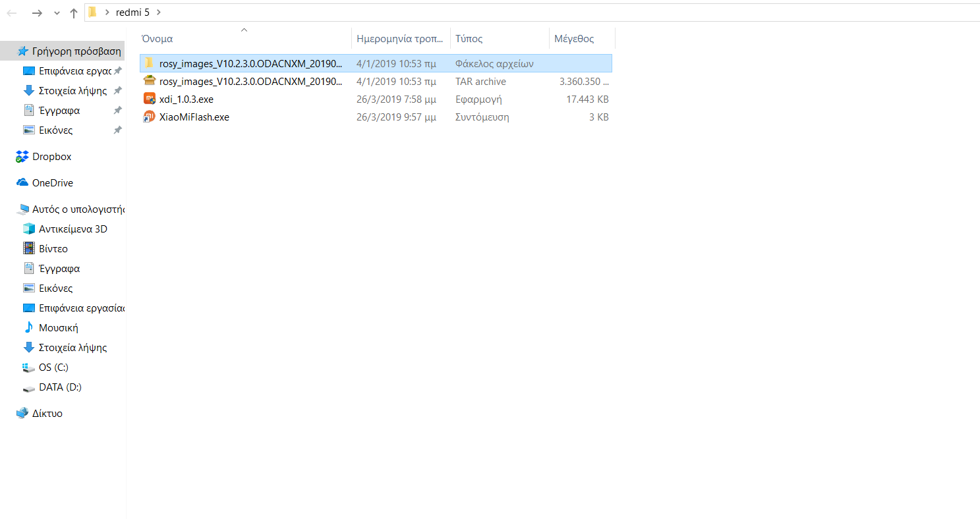Image resolution: width=980 pixels, height=519 pixels.
Task: Go up one folder level
Action: pyautogui.click(x=74, y=13)
